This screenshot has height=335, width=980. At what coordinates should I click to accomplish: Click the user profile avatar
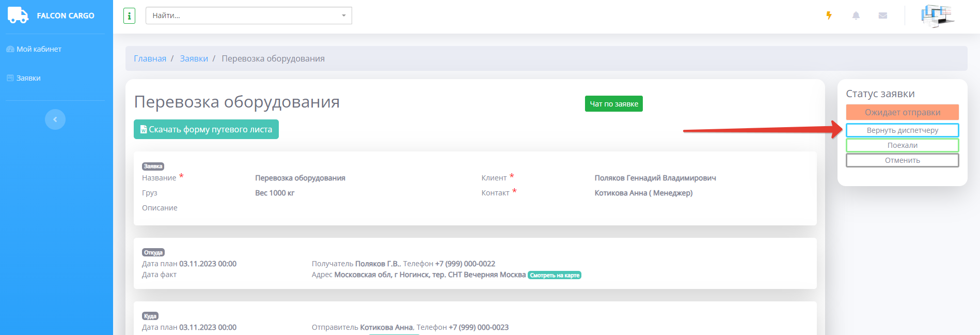[x=937, y=16]
